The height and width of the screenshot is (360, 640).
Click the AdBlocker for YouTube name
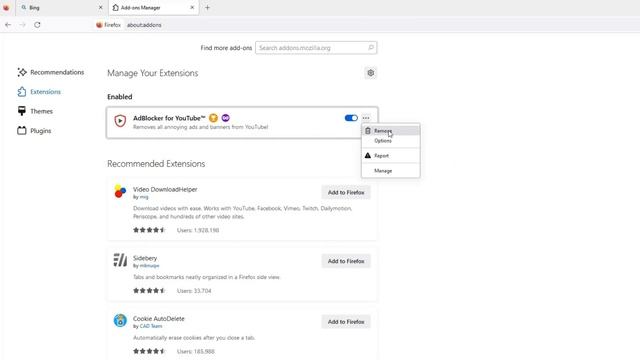click(169, 118)
